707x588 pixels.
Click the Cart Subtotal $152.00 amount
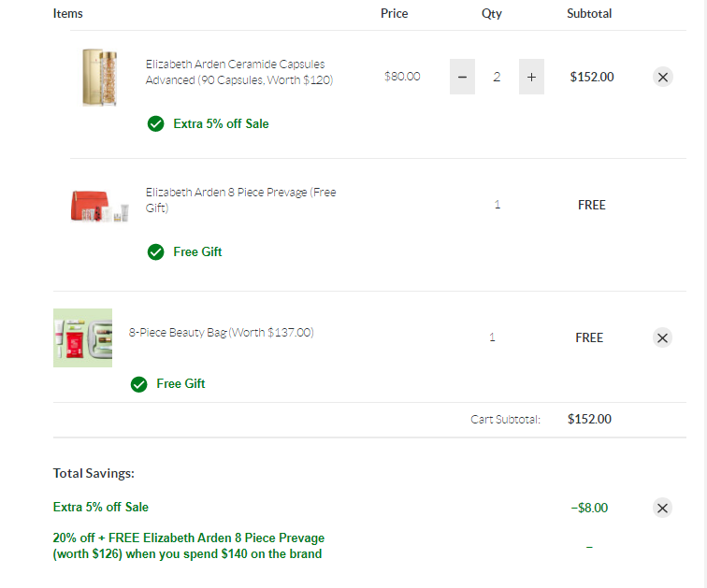tap(589, 419)
